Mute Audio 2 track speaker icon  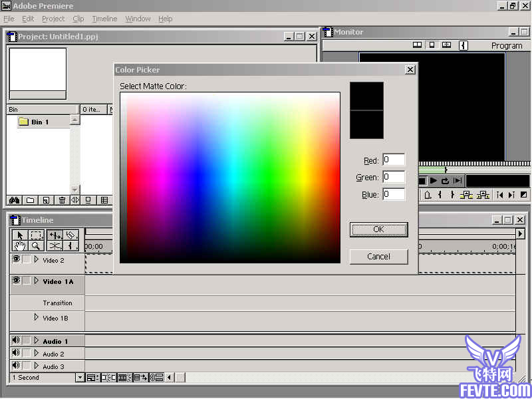[x=16, y=353]
